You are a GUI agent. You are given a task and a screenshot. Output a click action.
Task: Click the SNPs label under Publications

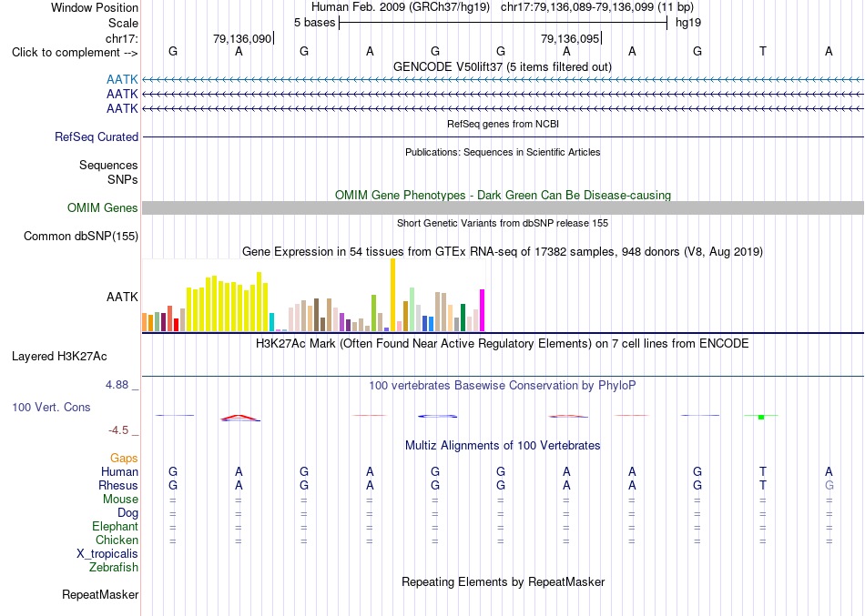click(x=123, y=179)
